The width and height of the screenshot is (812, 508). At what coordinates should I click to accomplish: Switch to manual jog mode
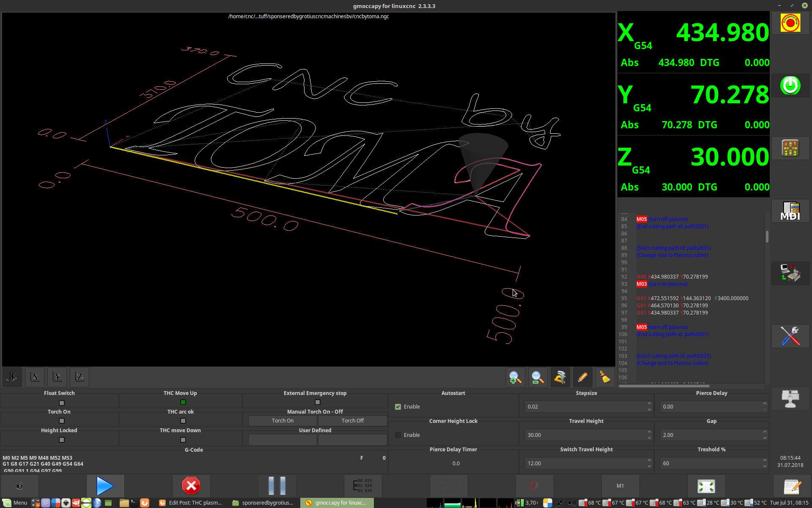coord(790,148)
